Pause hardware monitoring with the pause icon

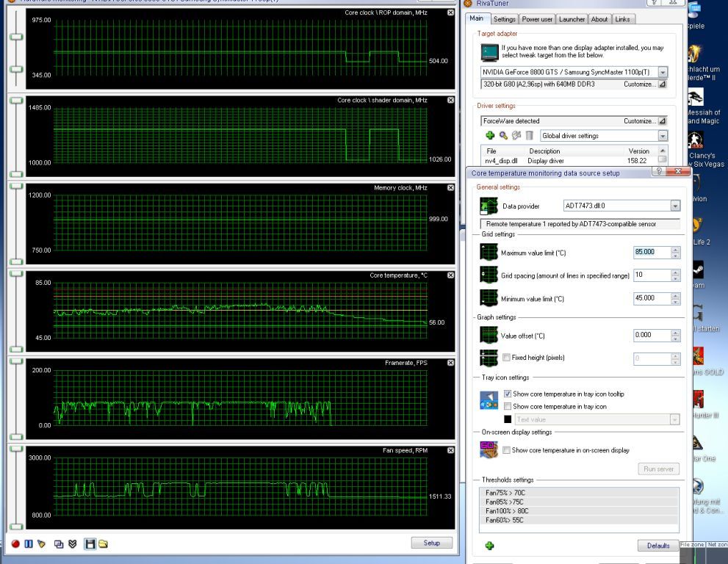[29, 543]
